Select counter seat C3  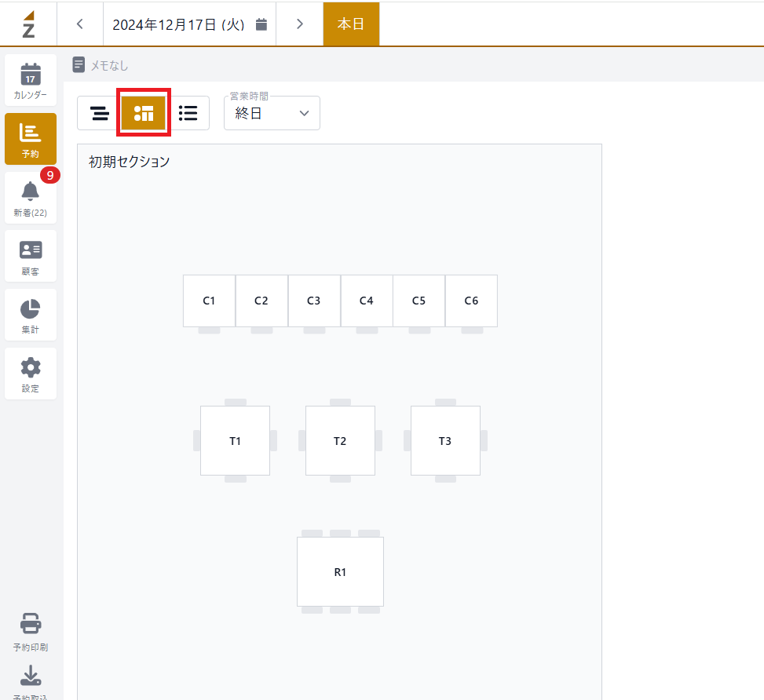[x=314, y=301]
